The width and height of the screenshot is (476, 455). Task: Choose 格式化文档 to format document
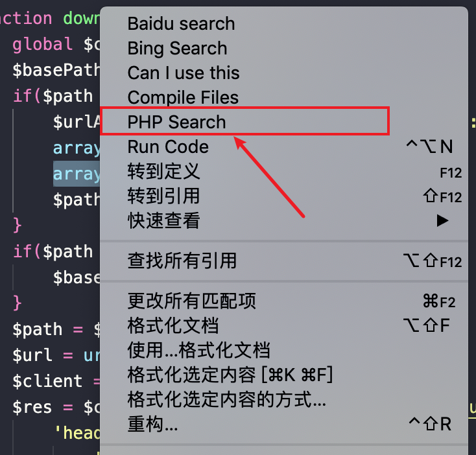[x=284, y=325]
